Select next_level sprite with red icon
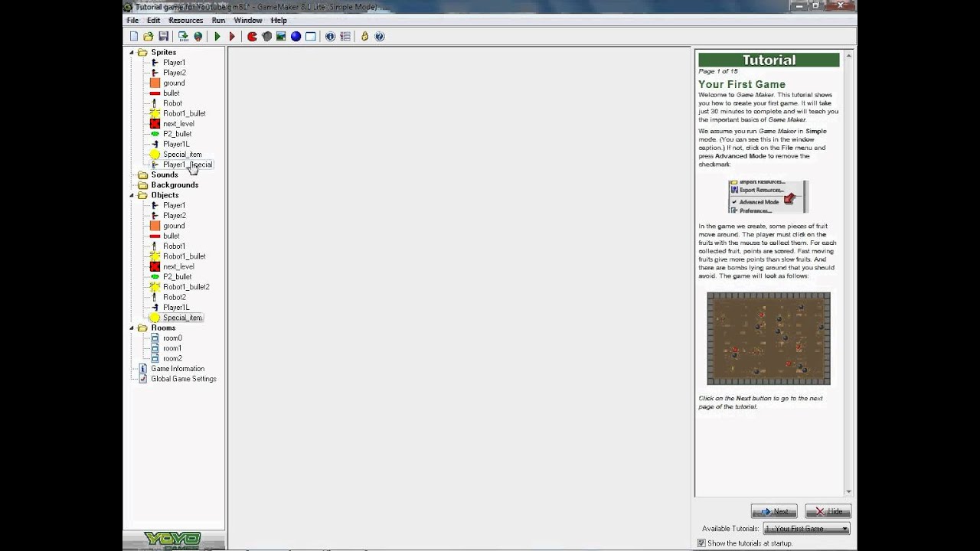This screenshot has width=980, height=551. pyautogui.click(x=178, y=124)
